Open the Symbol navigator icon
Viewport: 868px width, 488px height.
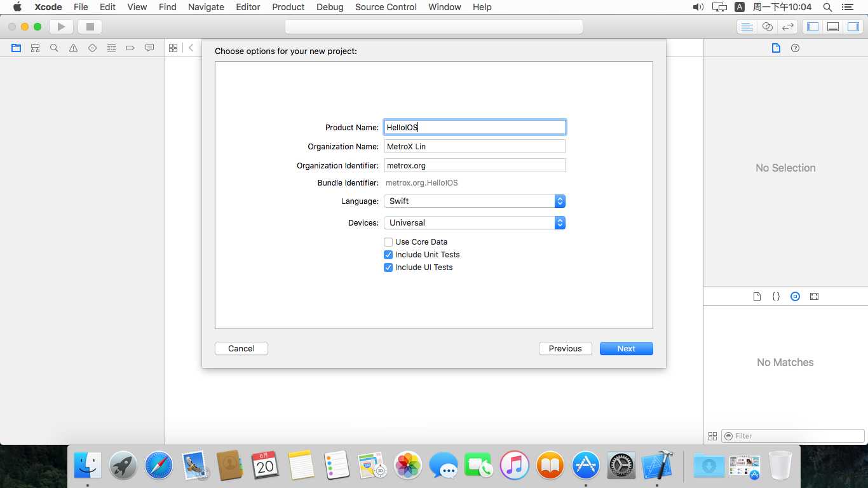click(x=35, y=48)
